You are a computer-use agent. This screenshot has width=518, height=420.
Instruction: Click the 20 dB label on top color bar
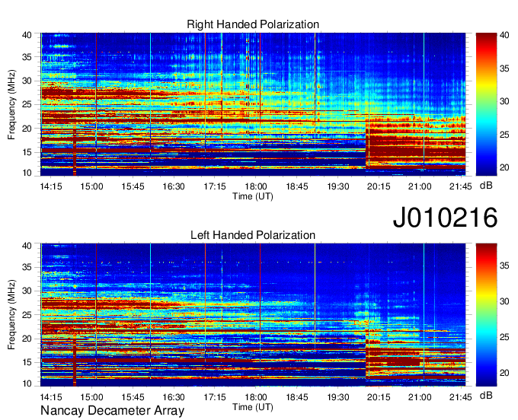coord(504,167)
